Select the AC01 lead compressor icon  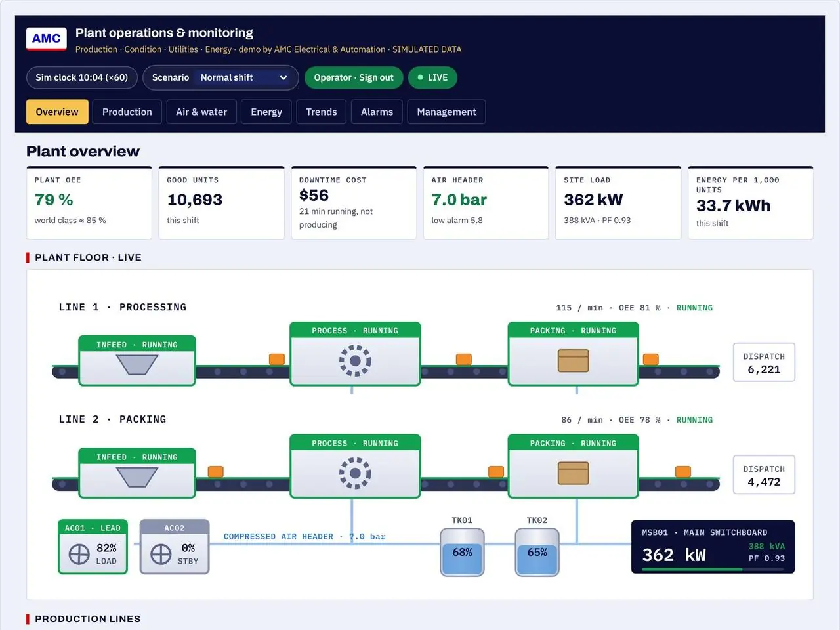point(79,555)
